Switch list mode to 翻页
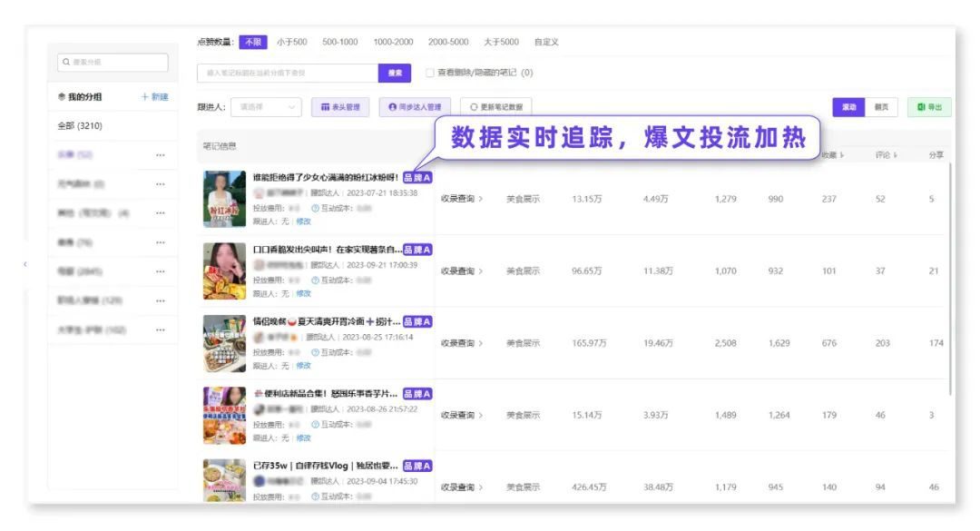This screenshot has width=980, height=531. pos(881,107)
